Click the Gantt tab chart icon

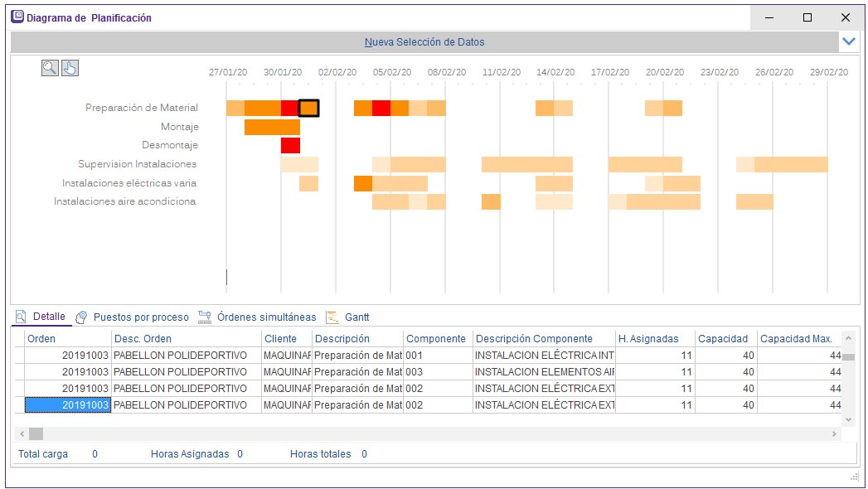coord(332,317)
